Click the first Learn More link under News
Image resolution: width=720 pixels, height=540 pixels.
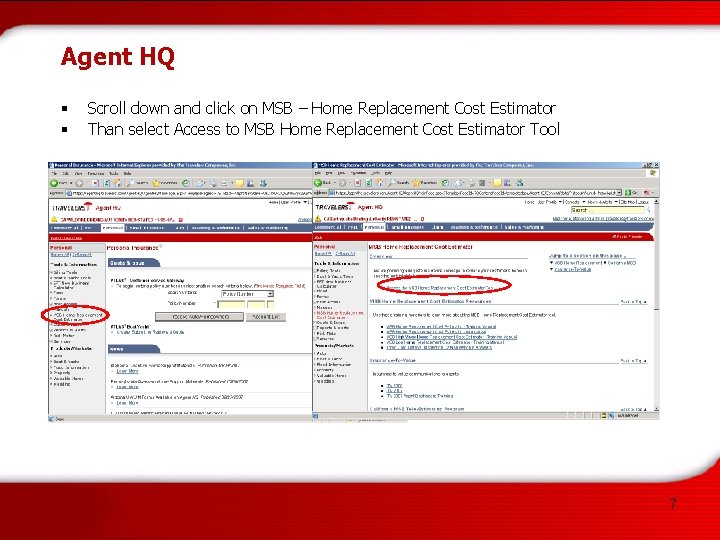click(127, 371)
